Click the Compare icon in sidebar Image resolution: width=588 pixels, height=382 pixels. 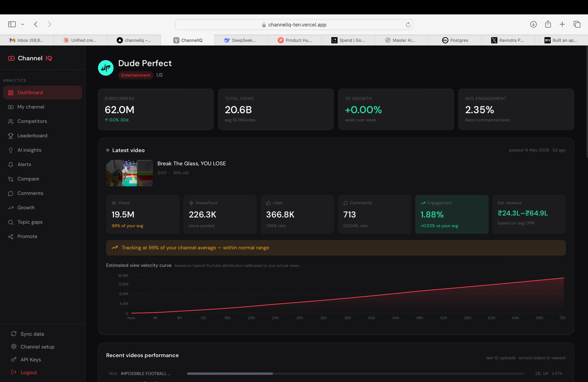coord(11,179)
